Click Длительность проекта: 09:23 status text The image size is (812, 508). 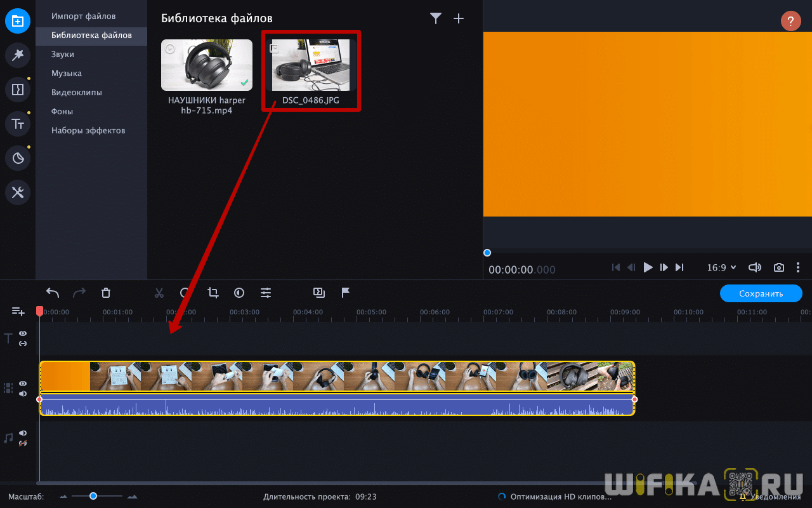click(x=320, y=497)
